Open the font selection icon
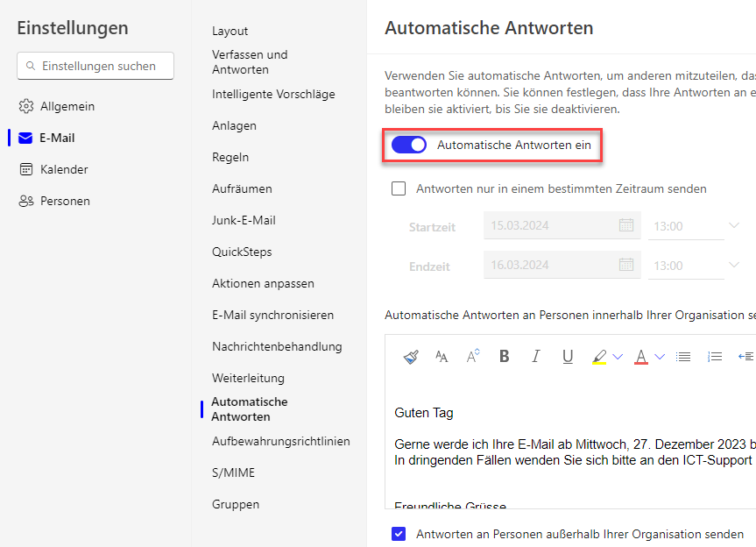 pyautogui.click(x=442, y=357)
